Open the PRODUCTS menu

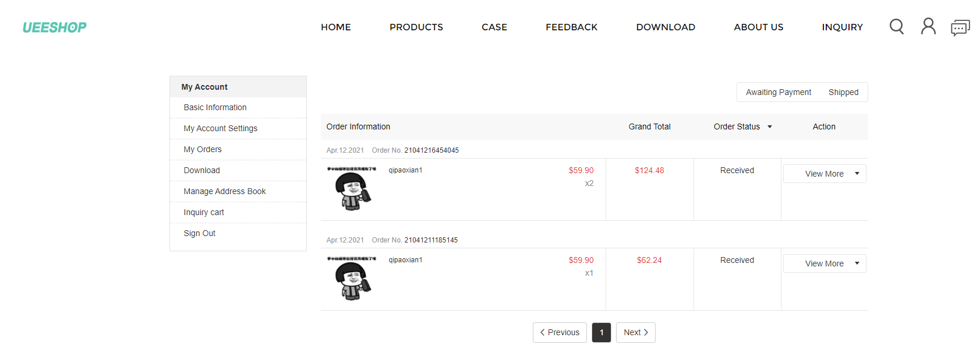click(416, 27)
